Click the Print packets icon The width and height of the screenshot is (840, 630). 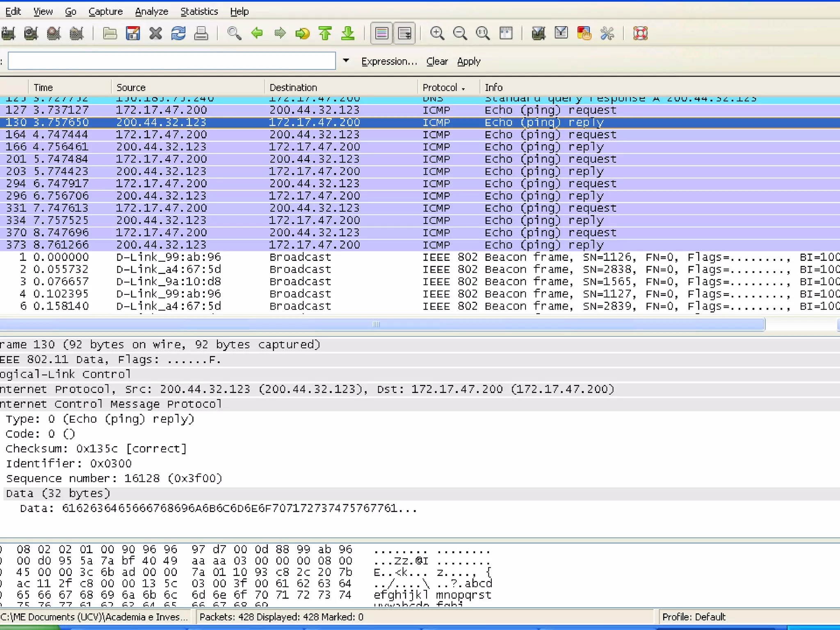coord(201,33)
